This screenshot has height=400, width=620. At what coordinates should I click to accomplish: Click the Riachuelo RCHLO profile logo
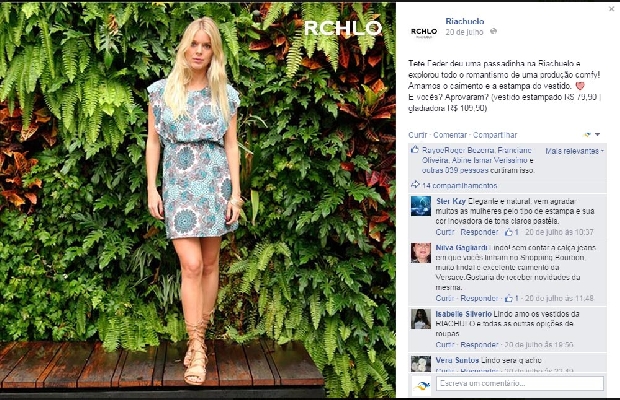click(x=424, y=31)
